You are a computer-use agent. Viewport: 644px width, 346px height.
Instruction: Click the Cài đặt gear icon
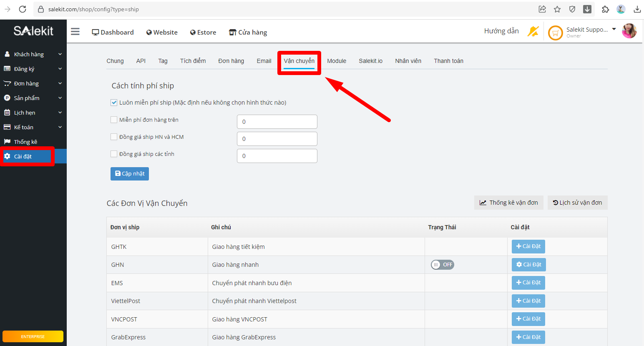click(7, 156)
